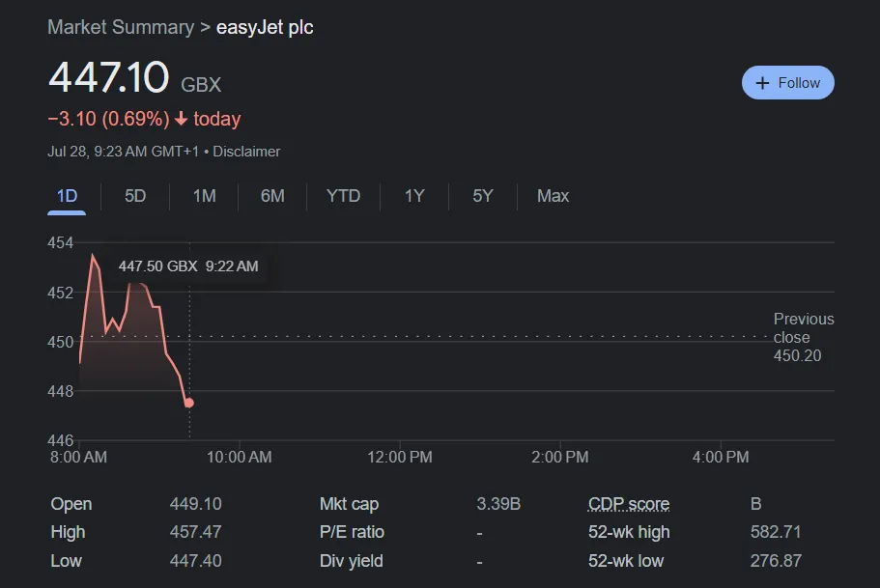
Task: Click the GBX currency label
Action: pyautogui.click(x=201, y=85)
